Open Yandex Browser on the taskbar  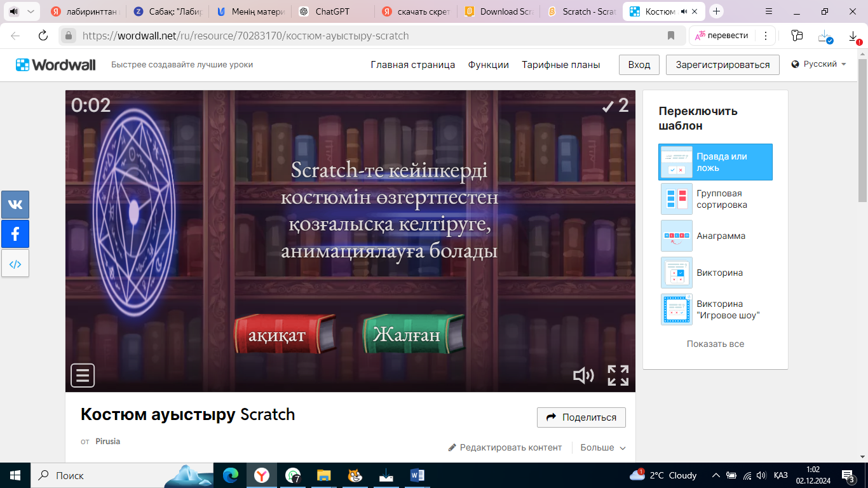point(262,475)
